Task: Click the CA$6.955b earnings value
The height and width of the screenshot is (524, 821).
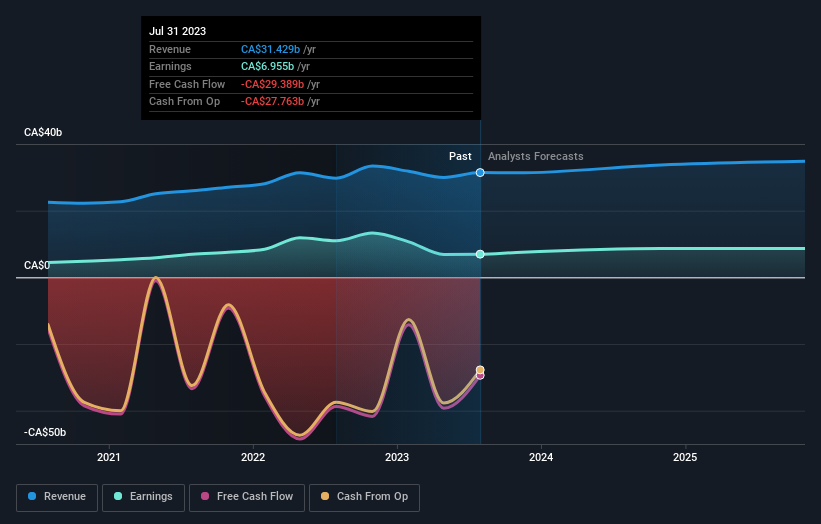Action: 268,66
